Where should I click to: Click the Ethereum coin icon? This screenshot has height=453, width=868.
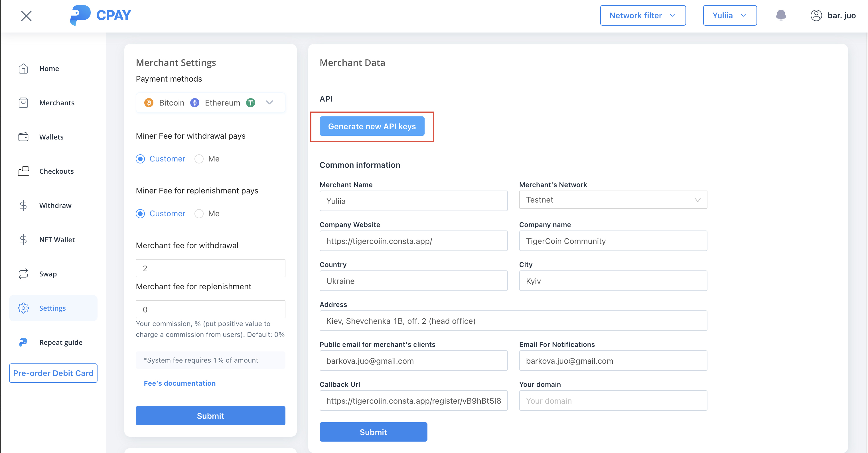click(195, 103)
